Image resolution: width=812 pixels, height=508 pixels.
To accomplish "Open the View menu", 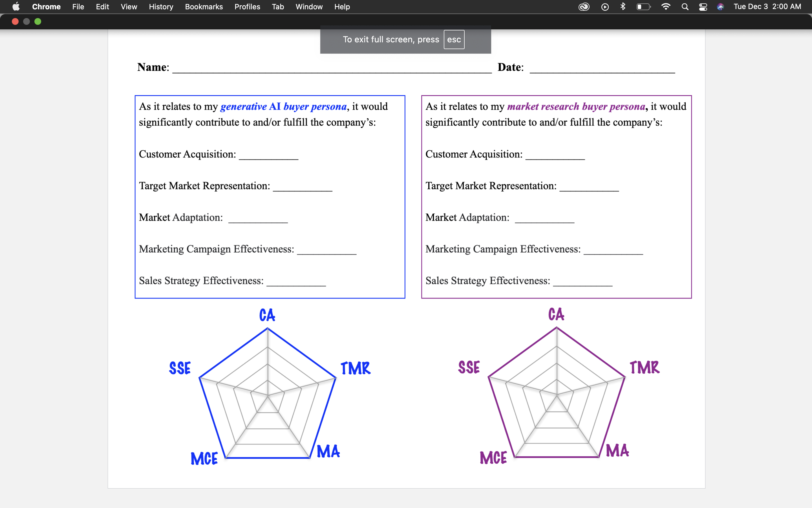I will click(x=129, y=7).
